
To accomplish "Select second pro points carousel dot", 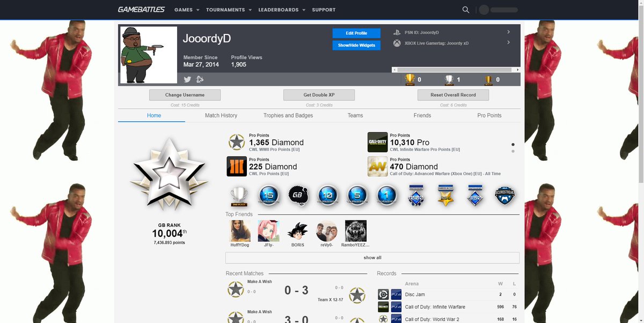I will tap(513, 152).
